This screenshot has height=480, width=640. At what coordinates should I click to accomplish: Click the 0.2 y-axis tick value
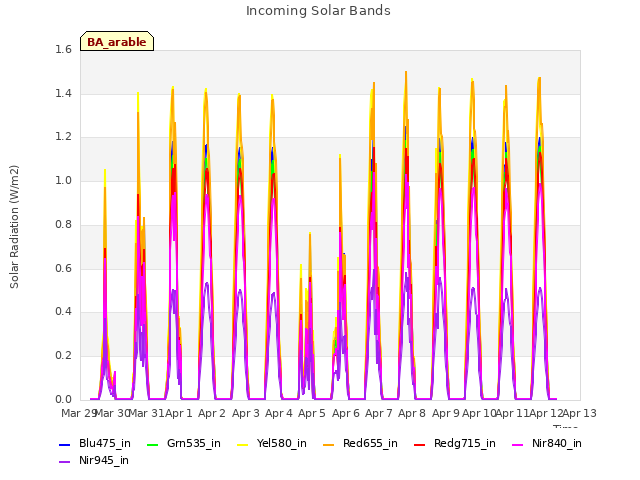[x=63, y=356]
